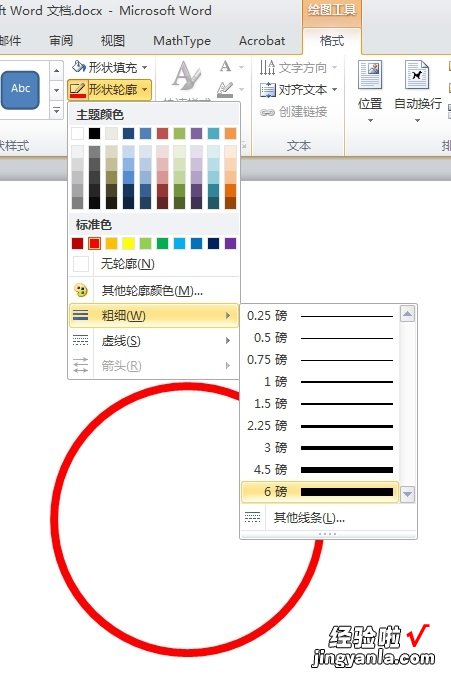Click the Shape Outline pen icon

coord(78,90)
